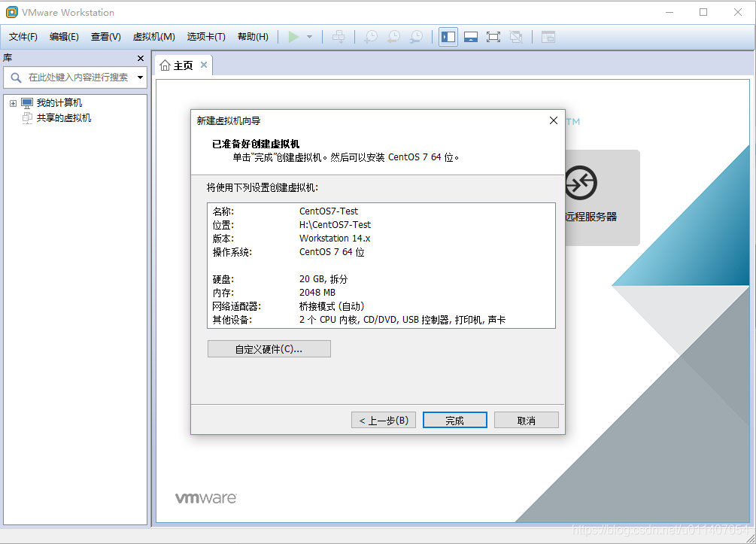Open the 选项卡(T) menu
This screenshot has height=544, width=756.
(206, 37)
